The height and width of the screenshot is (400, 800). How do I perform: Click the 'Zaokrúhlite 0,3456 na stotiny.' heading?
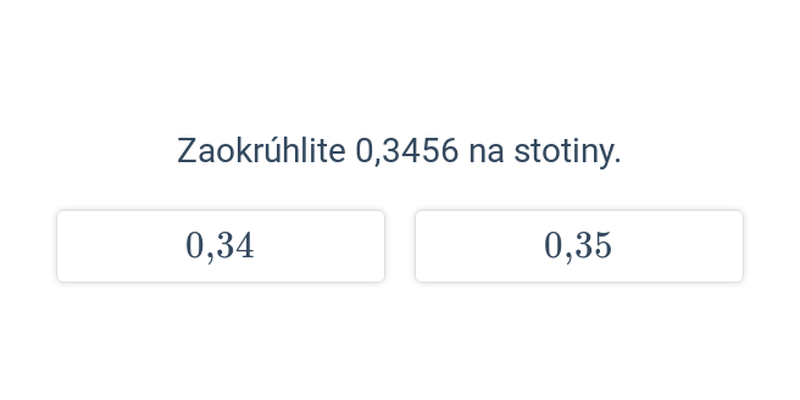pyautogui.click(x=399, y=152)
